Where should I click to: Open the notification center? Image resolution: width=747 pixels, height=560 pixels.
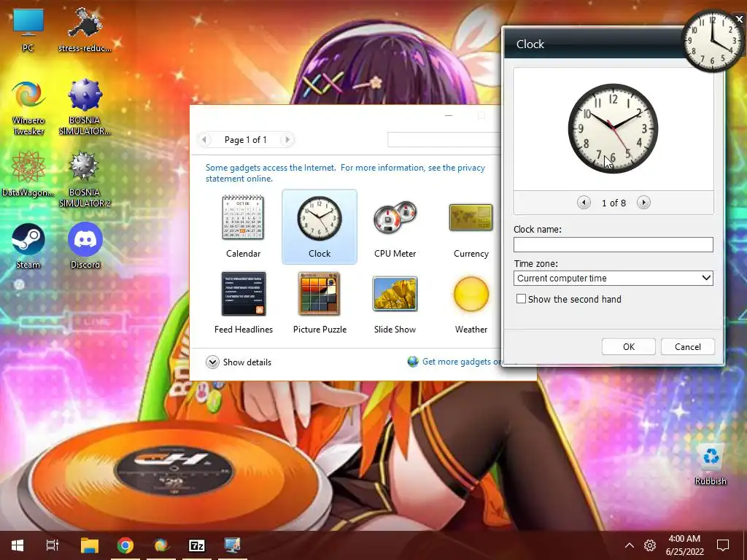pyautogui.click(x=723, y=545)
